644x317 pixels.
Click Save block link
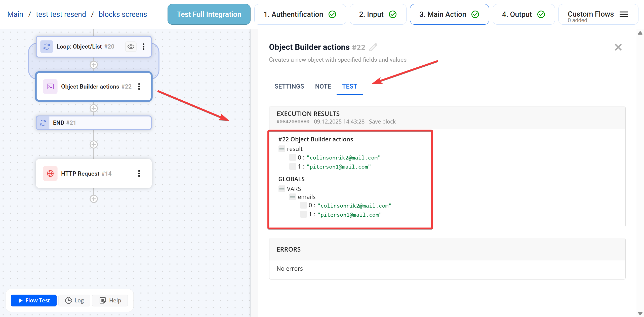[x=382, y=122]
